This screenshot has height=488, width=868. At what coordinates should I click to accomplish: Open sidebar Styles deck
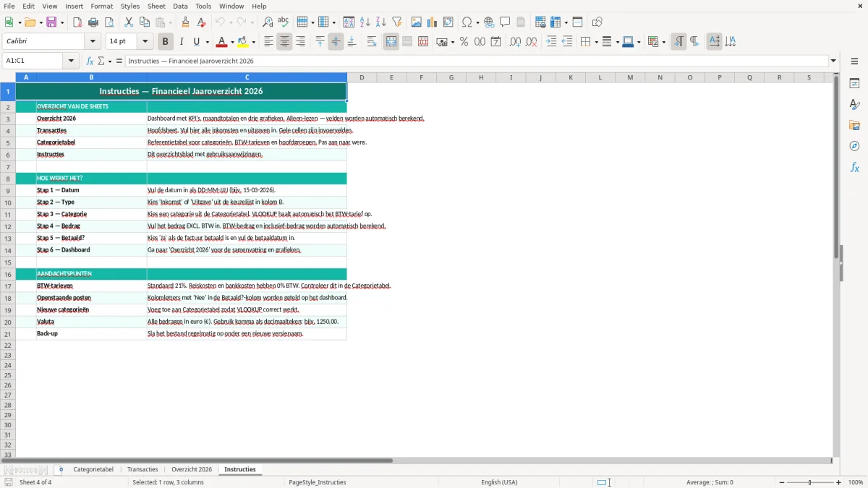pos(854,104)
